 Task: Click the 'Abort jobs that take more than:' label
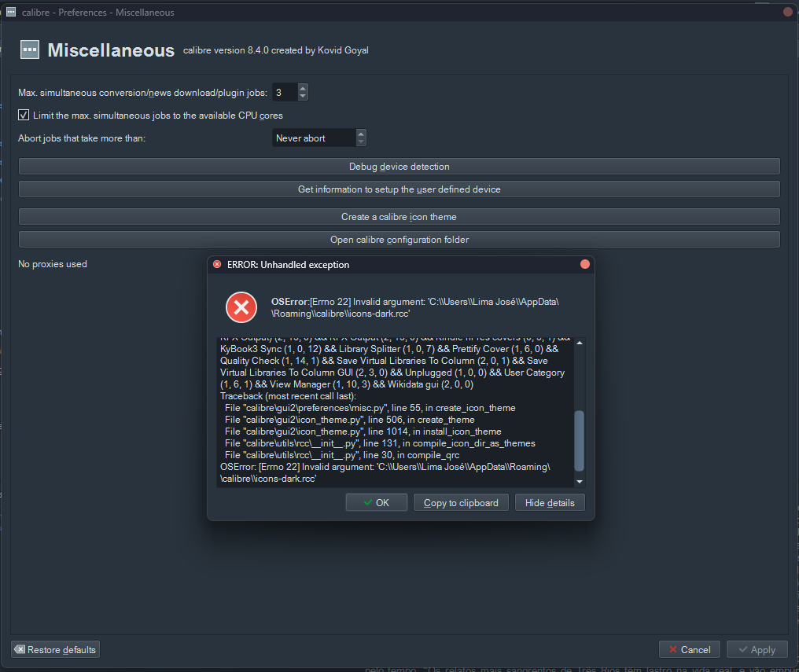tap(82, 138)
